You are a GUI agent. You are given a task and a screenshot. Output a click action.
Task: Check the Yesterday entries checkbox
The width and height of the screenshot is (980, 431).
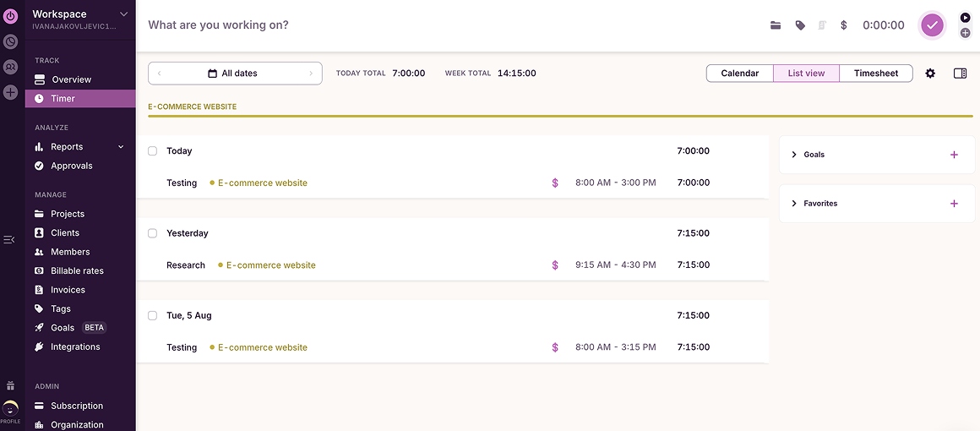click(x=153, y=233)
